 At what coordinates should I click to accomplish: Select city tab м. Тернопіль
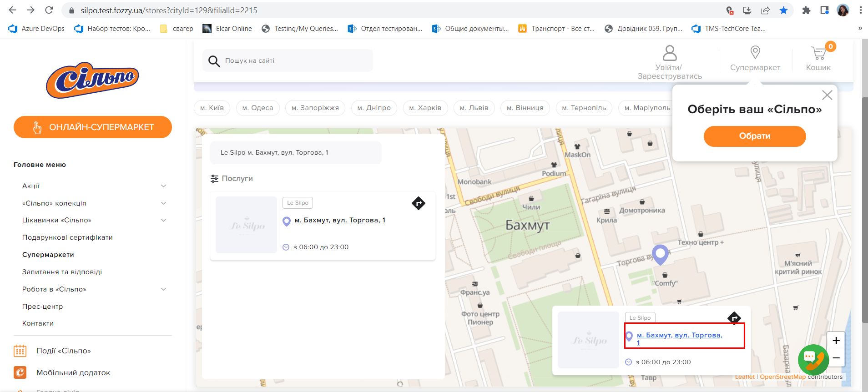[584, 108]
